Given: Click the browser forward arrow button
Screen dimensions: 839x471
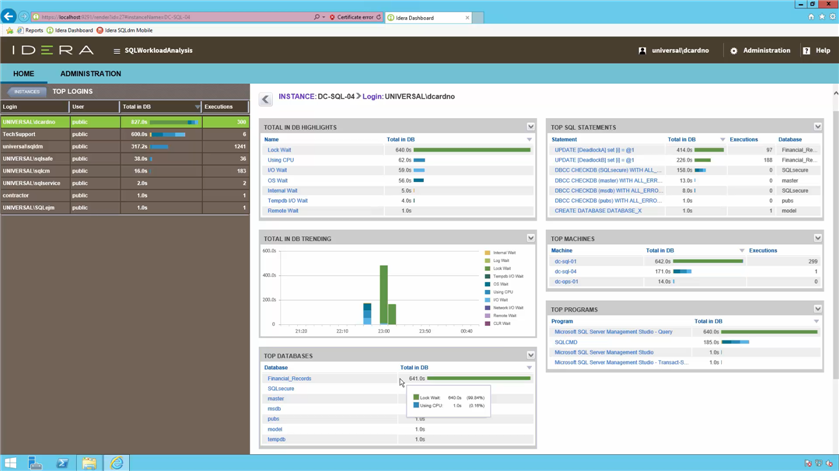Looking at the screenshot, I should (24, 17).
